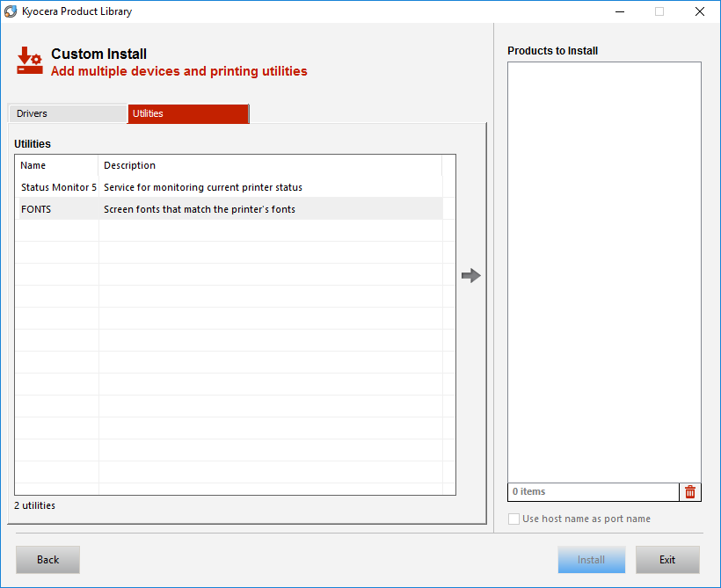This screenshot has height=588, width=721.
Task: Click the Kyocera logo in title bar
Action: (x=11, y=11)
